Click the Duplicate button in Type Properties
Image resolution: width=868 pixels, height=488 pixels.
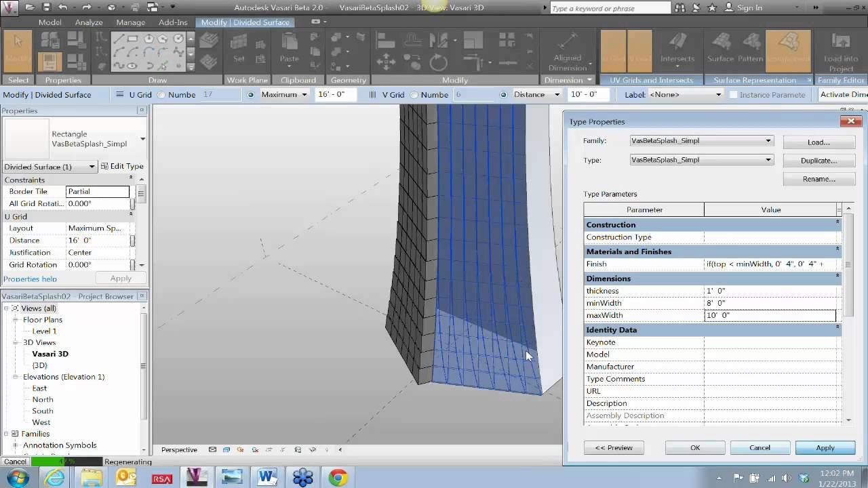click(818, 161)
